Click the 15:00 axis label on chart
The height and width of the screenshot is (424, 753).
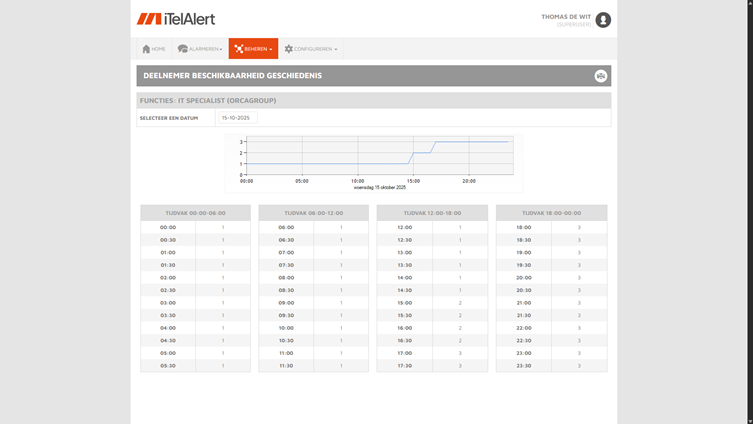click(x=413, y=181)
